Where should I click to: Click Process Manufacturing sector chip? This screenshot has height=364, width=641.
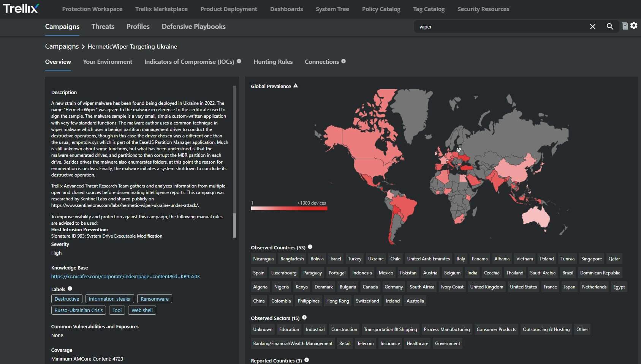(x=447, y=329)
